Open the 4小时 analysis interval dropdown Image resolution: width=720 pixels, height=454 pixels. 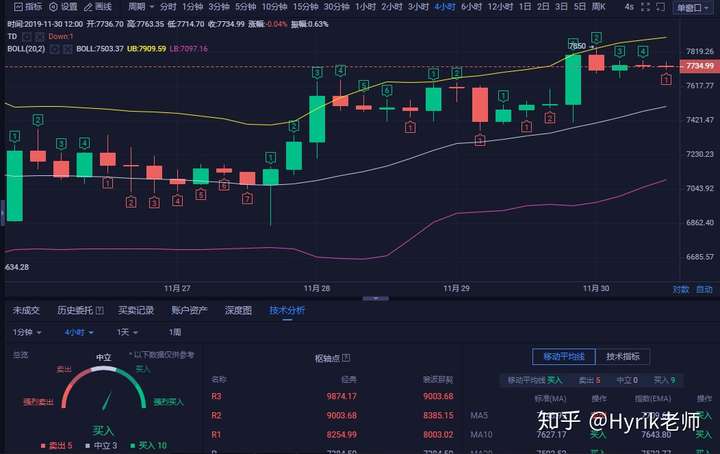(x=79, y=332)
